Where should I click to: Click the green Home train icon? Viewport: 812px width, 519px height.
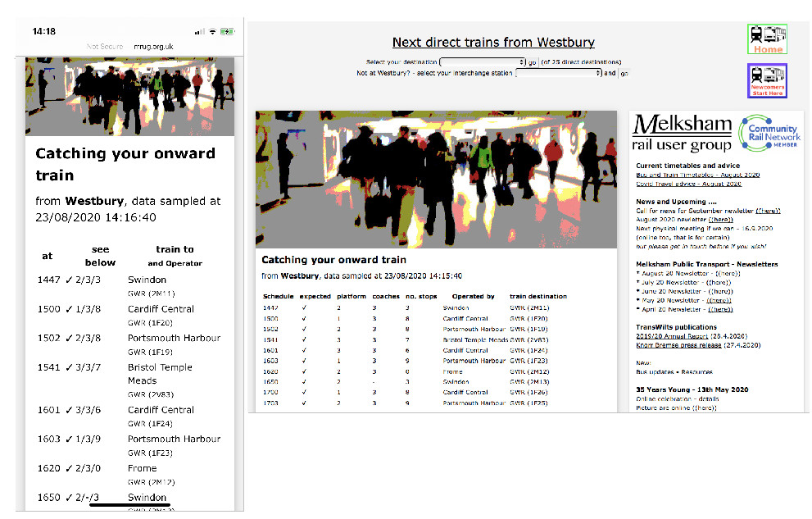[x=768, y=39]
